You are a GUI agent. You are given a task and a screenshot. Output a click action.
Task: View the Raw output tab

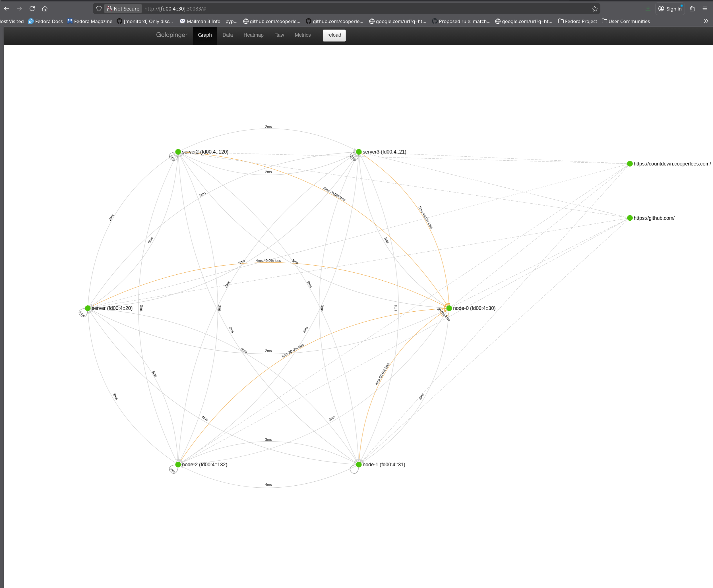(x=279, y=35)
